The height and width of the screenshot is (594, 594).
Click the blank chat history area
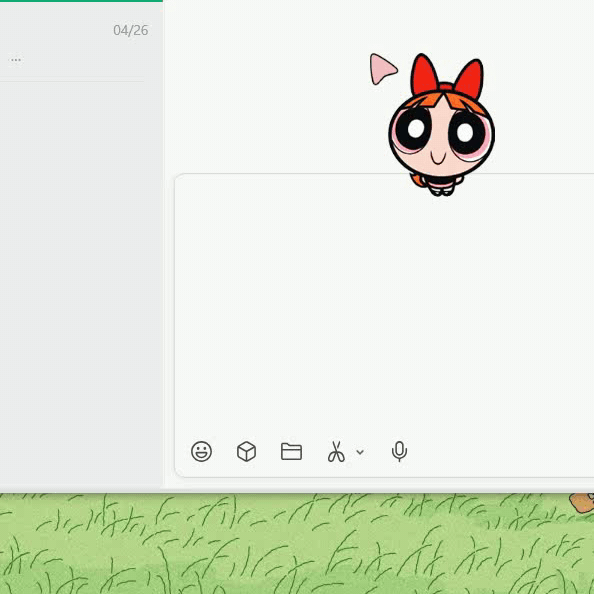coord(265,87)
